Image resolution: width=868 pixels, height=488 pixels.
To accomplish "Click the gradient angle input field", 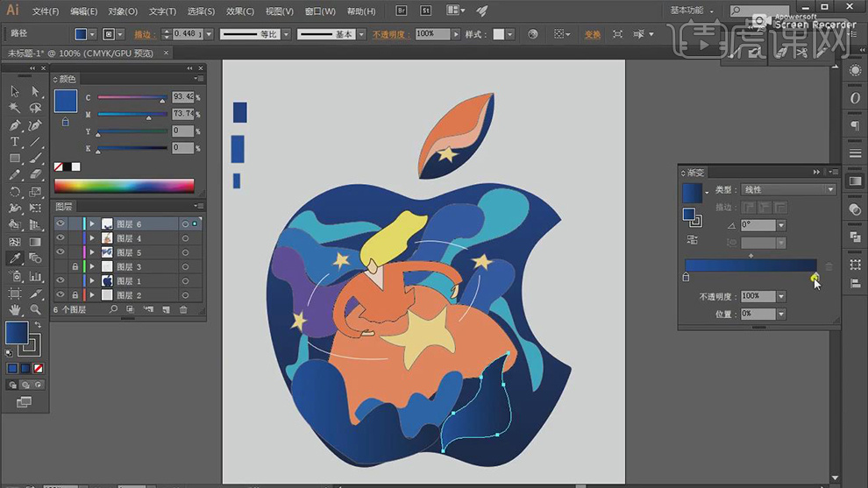I will [758, 225].
